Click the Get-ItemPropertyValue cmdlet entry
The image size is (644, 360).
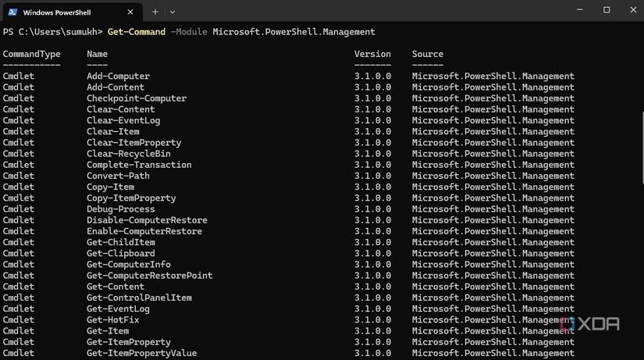(141, 353)
